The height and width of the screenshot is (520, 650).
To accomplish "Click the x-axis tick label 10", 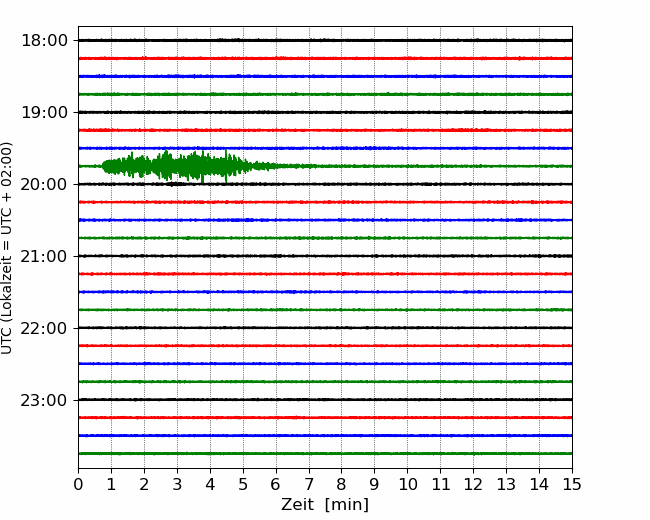I will [407, 484].
